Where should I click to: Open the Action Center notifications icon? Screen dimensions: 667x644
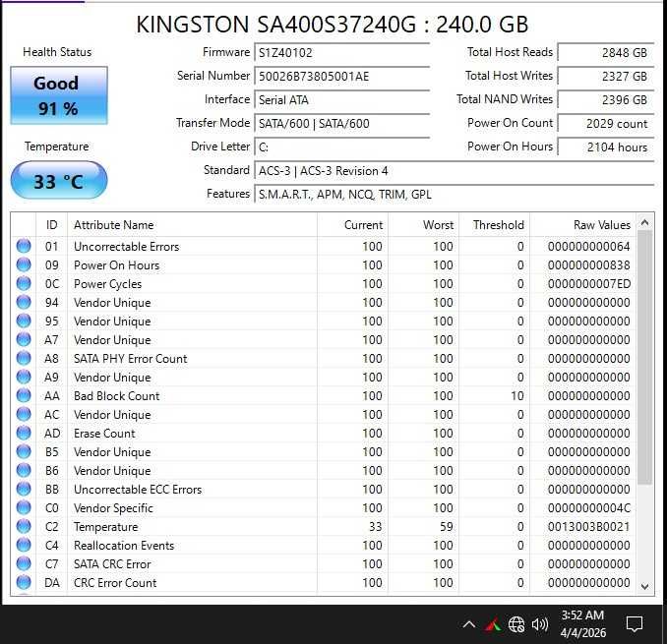[635, 624]
